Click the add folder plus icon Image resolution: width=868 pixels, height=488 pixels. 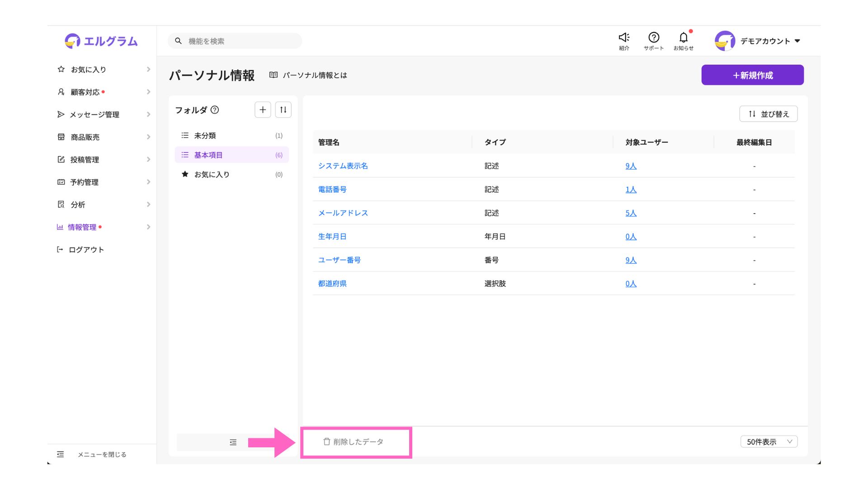[x=263, y=110]
